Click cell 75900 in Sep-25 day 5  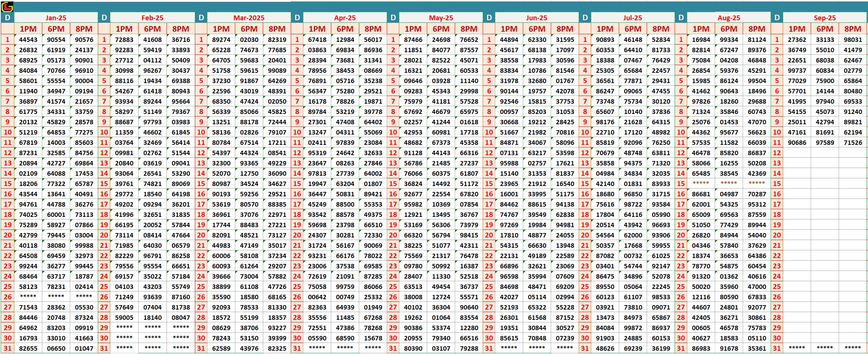(825, 81)
